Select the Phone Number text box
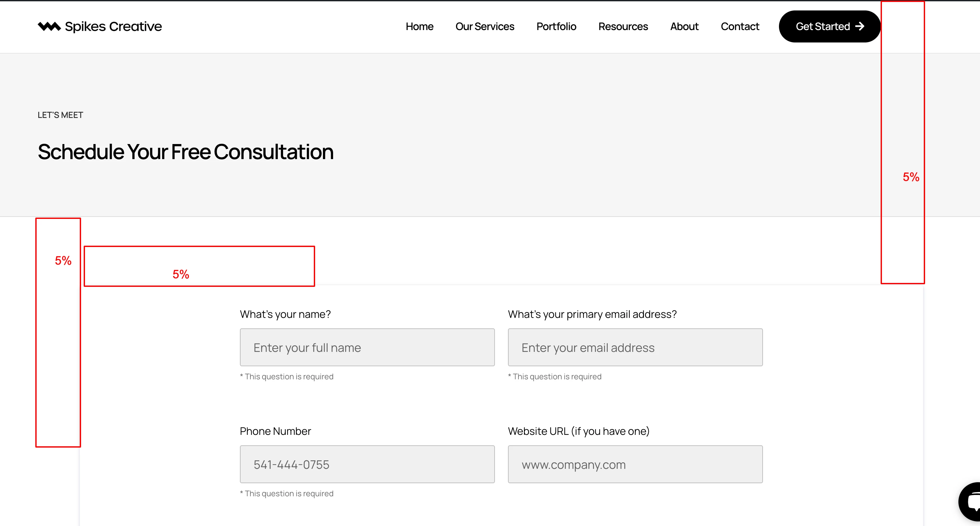This screenshot has width=980, height=526. point(367,464)
